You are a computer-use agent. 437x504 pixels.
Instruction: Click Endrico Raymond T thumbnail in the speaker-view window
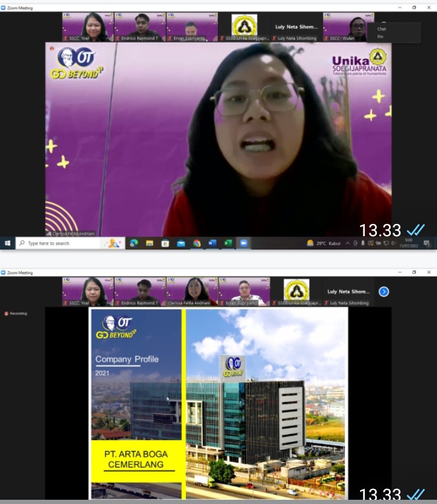[140, 27]
